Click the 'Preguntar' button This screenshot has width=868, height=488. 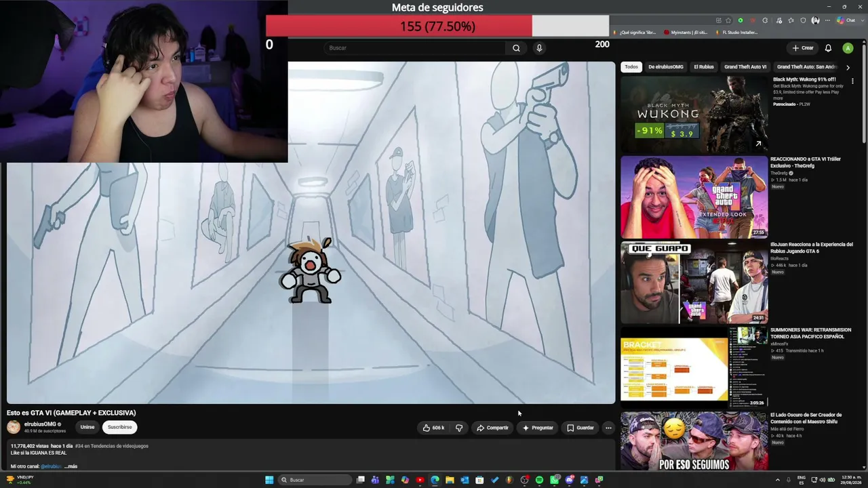click(538, 428)
